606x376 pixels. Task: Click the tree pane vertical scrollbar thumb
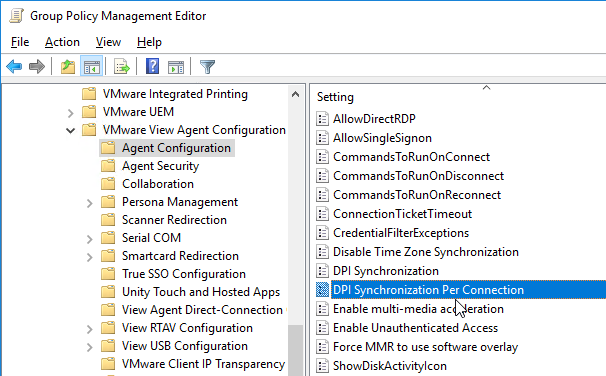click(295, 350)
